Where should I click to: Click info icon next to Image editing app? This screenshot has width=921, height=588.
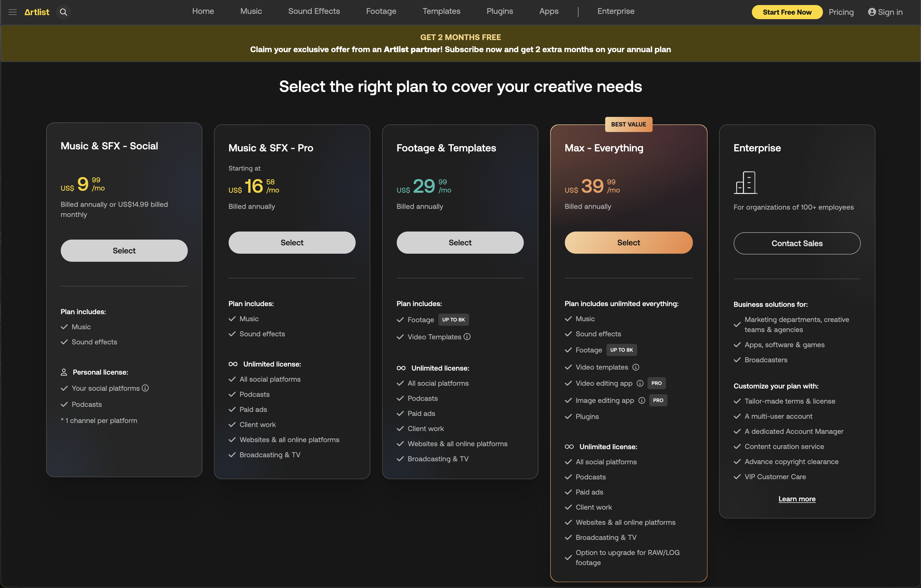(x=642, y=400)
